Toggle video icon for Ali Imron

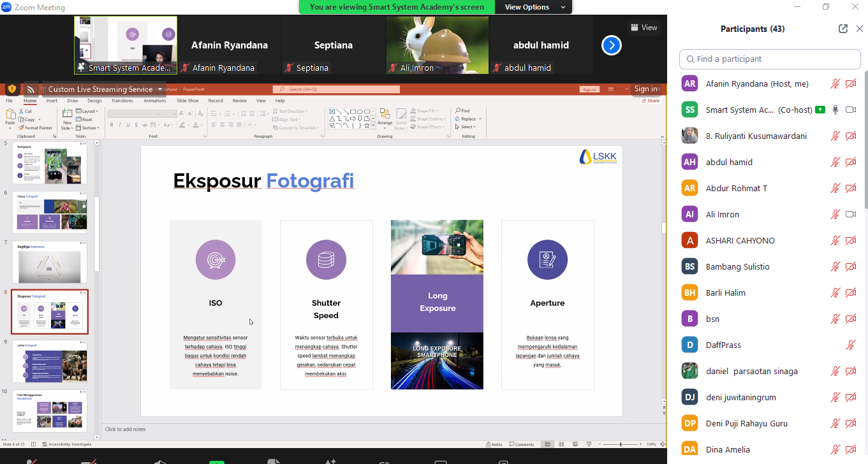[850, 214]
